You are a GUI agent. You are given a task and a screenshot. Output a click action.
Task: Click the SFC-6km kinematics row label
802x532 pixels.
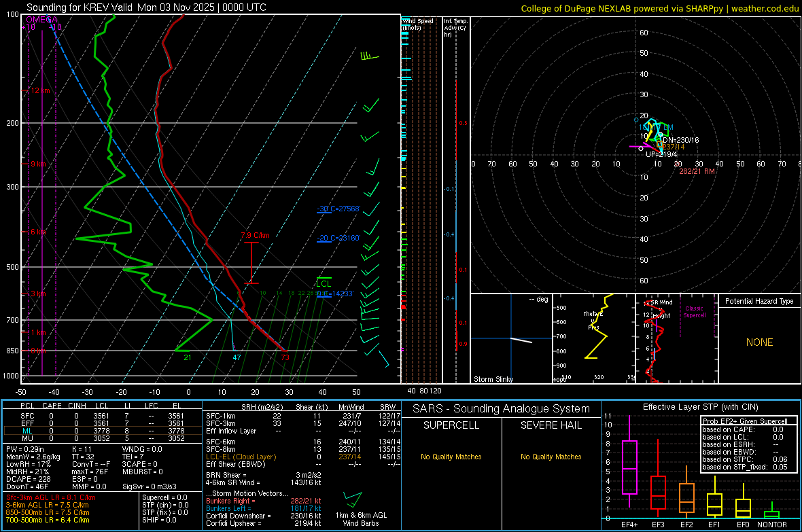click(220, 442)
